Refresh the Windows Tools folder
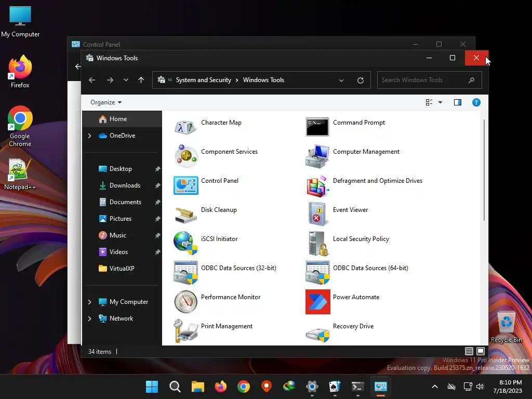 click(361, 81)
